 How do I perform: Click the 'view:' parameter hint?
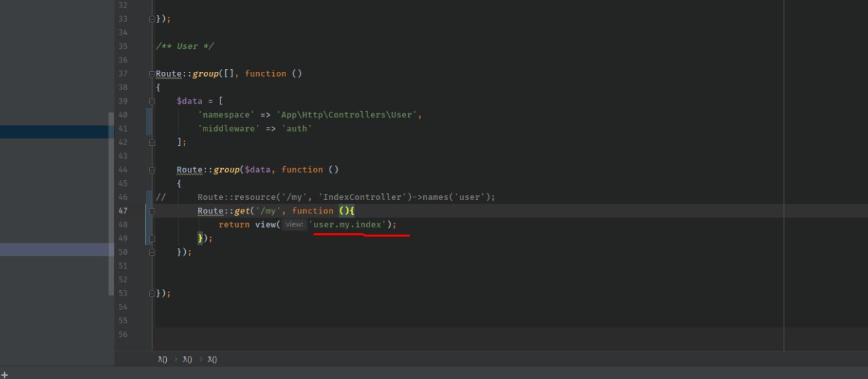pyautogui.click(x=294, y=224)
